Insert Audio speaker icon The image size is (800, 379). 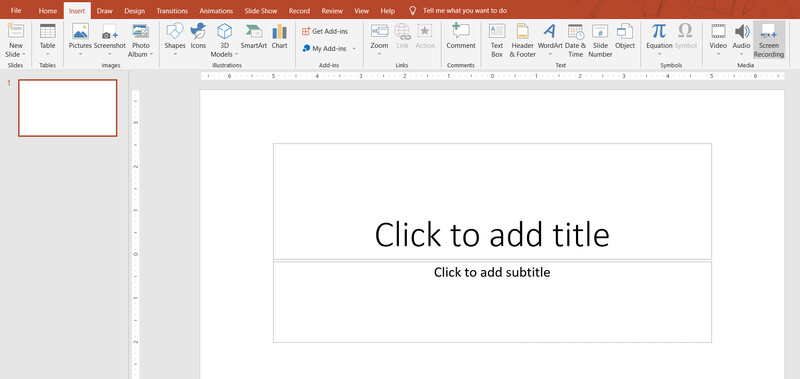pos(741,31)
